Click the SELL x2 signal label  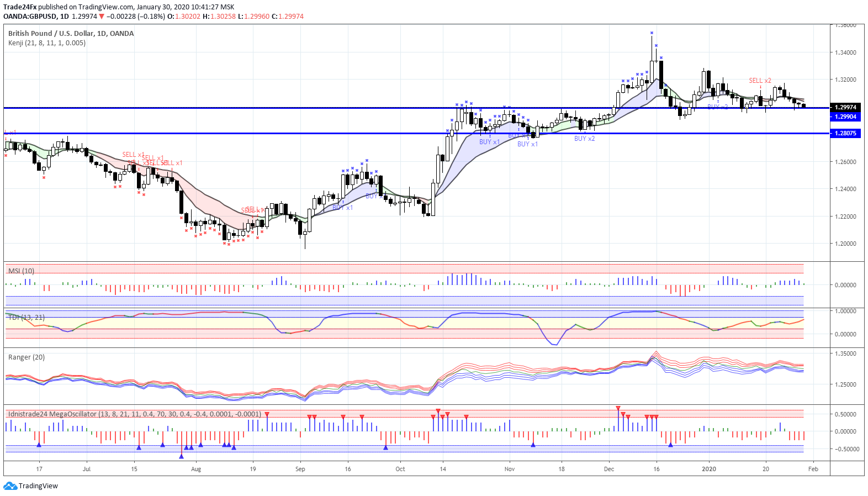point(760,81)
